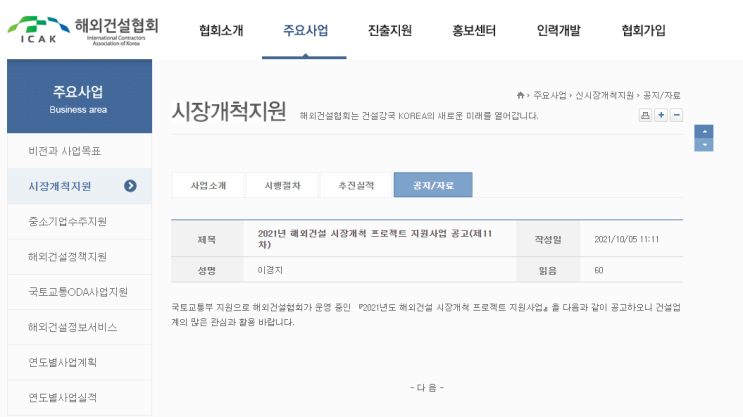Click the scroll-to-top arrow button

[704, 131]
